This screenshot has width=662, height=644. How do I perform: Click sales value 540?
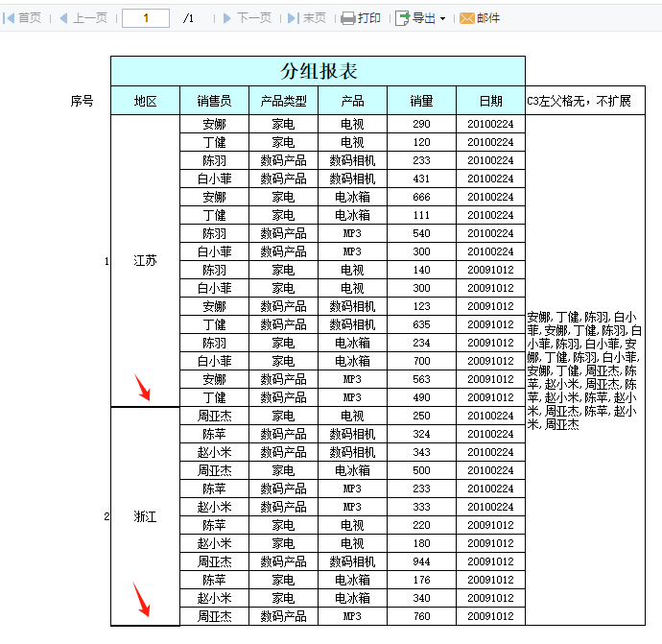pyautogui.click(x=421, y=233)
